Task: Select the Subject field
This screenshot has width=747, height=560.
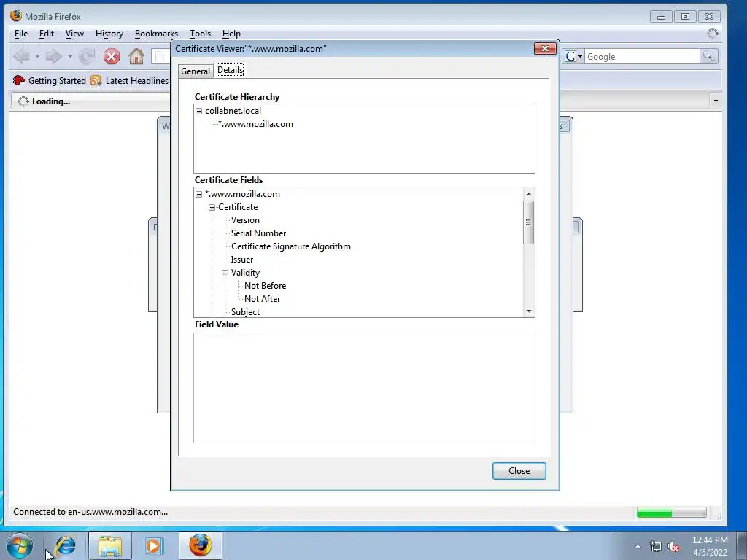Action: click(x=245, y=312)
